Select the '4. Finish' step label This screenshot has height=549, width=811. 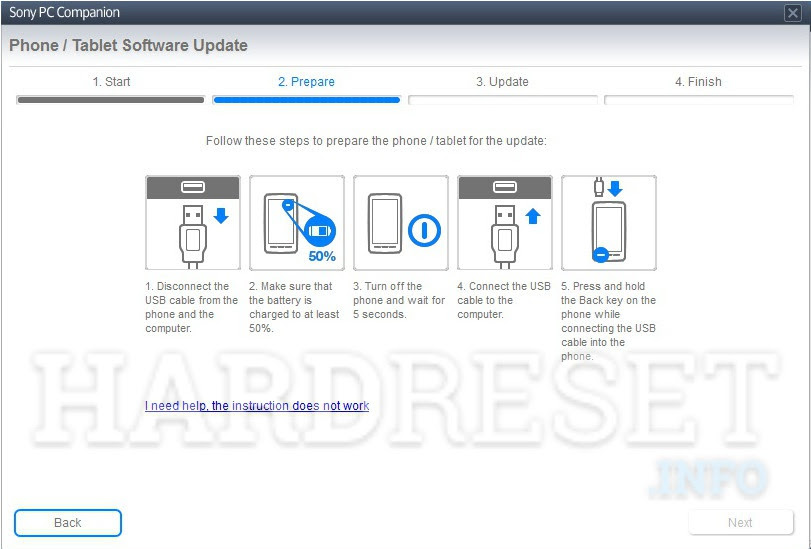[x=698, y=82]
